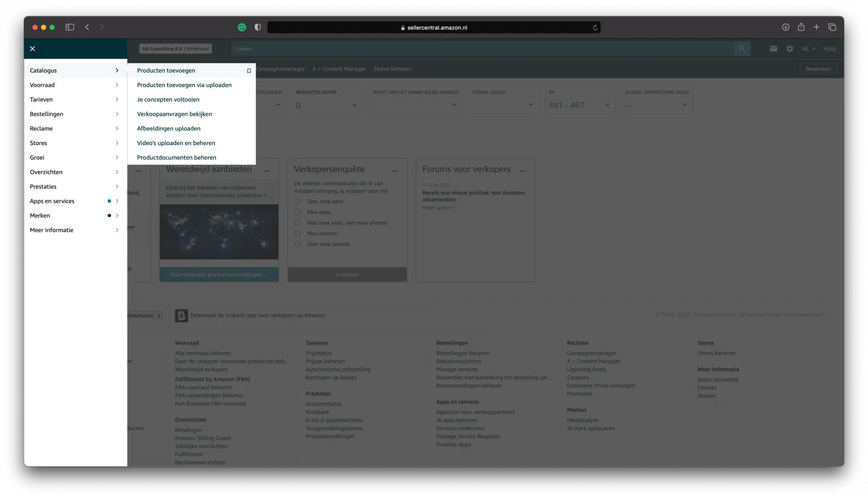
Task: Choose Afbeeldingen uploaden
Action: [x=168, y=129]
